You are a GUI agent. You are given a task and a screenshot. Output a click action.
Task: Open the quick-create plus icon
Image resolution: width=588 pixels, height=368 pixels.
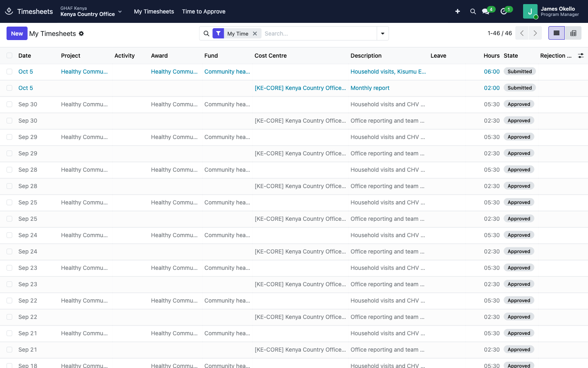coord(457,11)
